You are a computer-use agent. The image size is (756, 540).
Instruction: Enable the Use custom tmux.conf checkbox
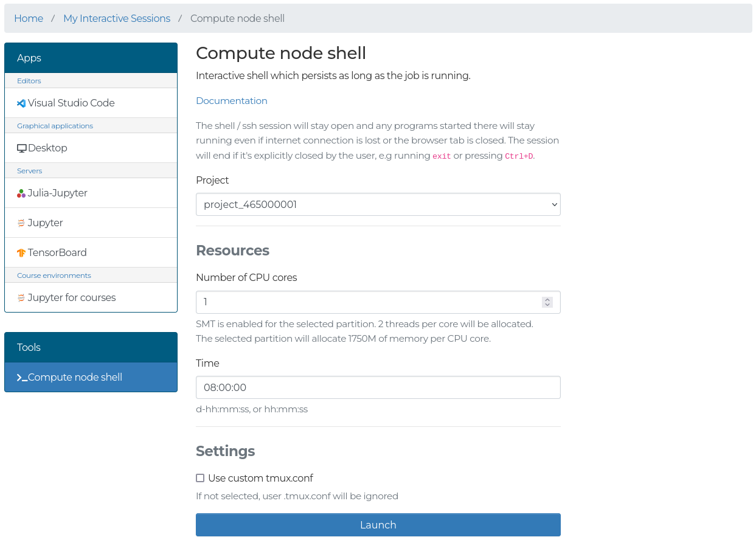pyautogui.click(x=200, y=478)
